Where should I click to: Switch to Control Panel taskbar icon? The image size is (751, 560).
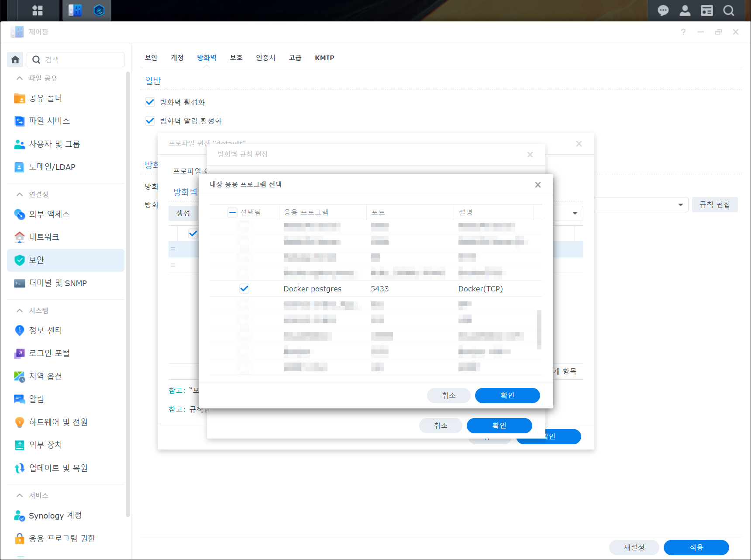[x=75, y=10]
